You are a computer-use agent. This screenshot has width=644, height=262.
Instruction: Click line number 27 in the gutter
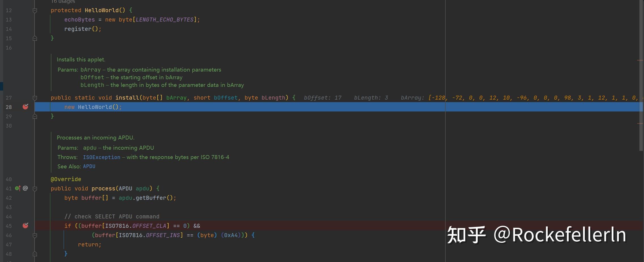click(x=8, y=98)
